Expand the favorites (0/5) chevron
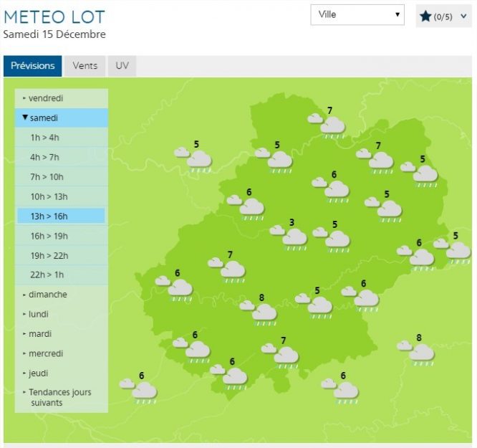The image size is (477, 448). (463, 16)
